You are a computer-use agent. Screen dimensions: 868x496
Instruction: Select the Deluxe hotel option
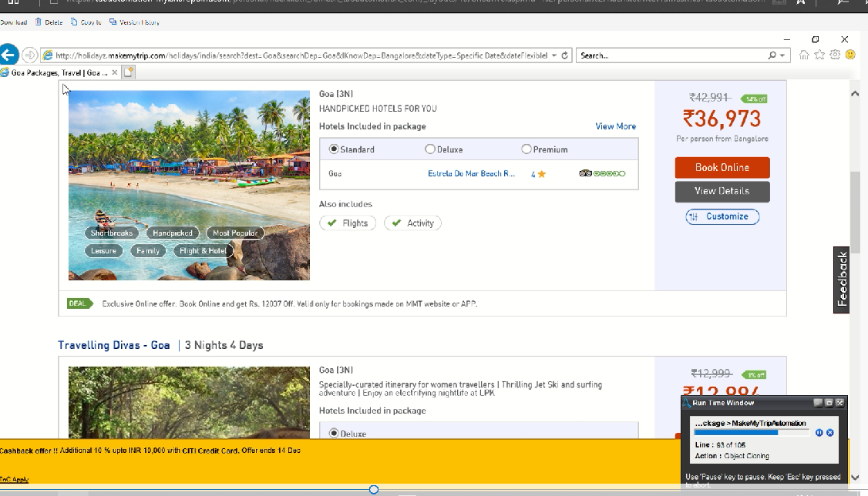coord(430,149)
